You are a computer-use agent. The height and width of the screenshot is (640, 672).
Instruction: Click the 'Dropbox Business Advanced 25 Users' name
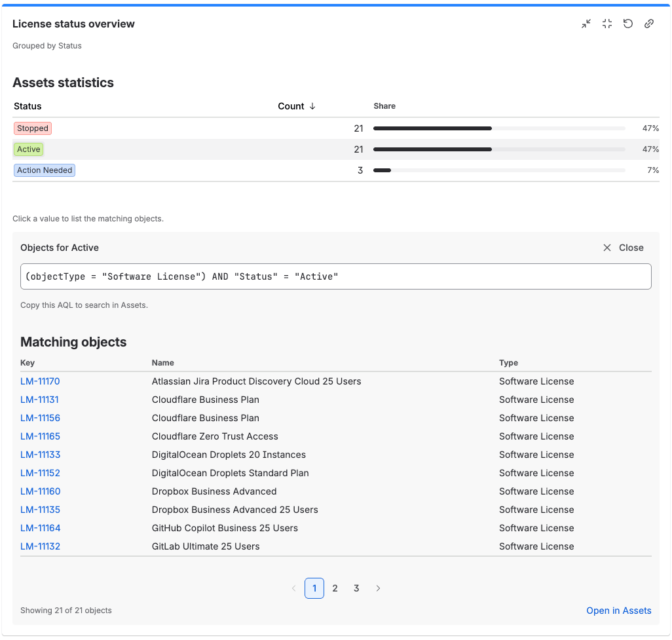[x=235, y=510]
